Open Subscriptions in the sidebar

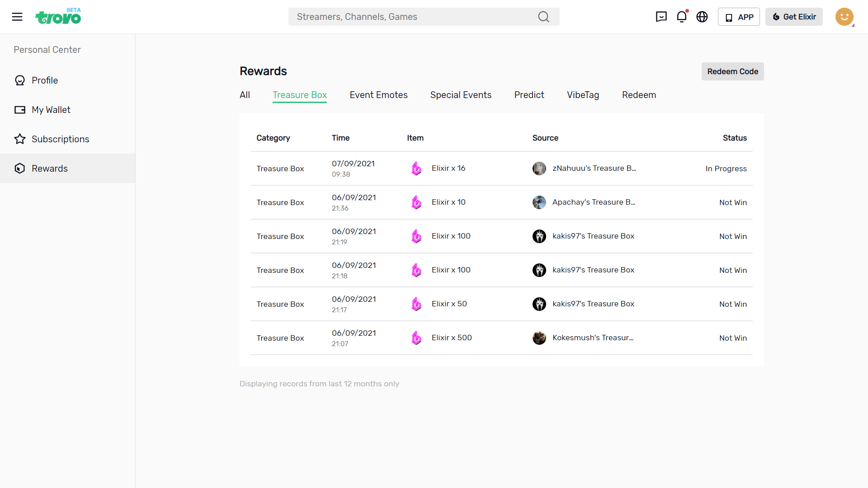click(60, 139)
